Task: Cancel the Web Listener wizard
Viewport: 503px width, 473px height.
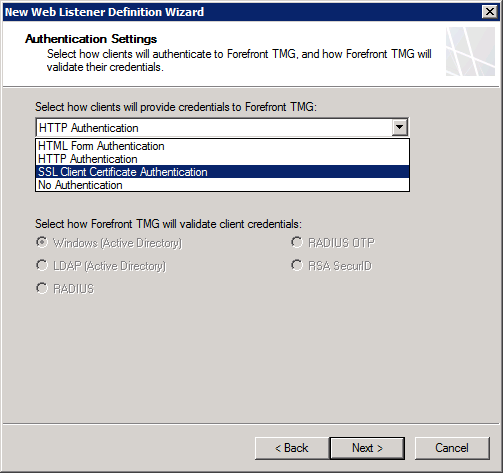Action: click(452, 448)
